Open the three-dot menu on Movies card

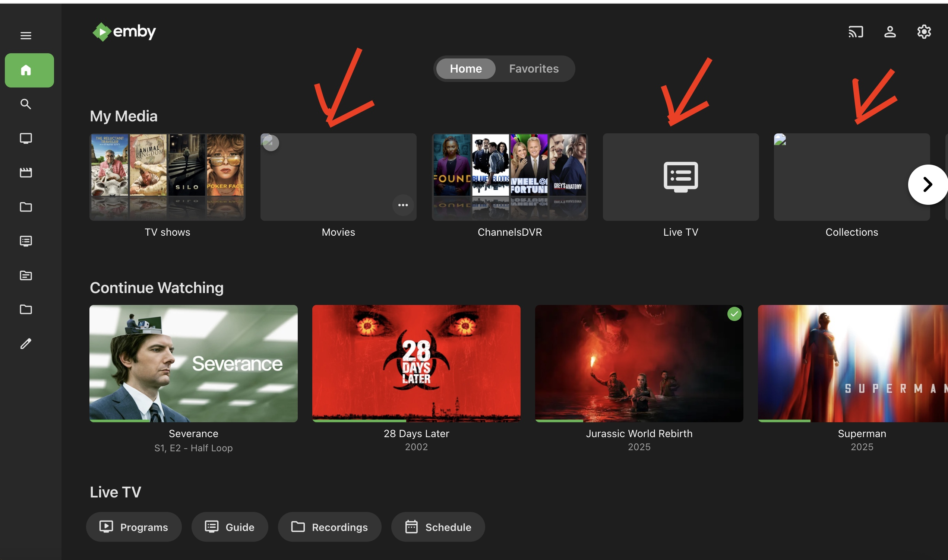point(403,205)
